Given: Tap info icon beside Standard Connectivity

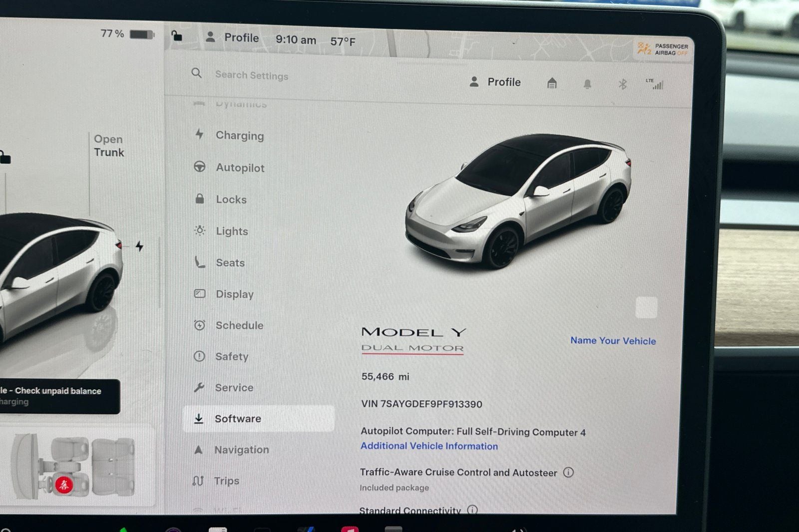Looking at the screenshot, I should coord(472,510).
